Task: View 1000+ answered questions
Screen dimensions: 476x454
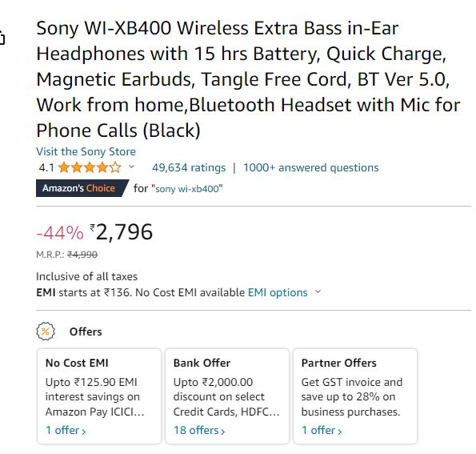Action: click(x=311, y=167)
